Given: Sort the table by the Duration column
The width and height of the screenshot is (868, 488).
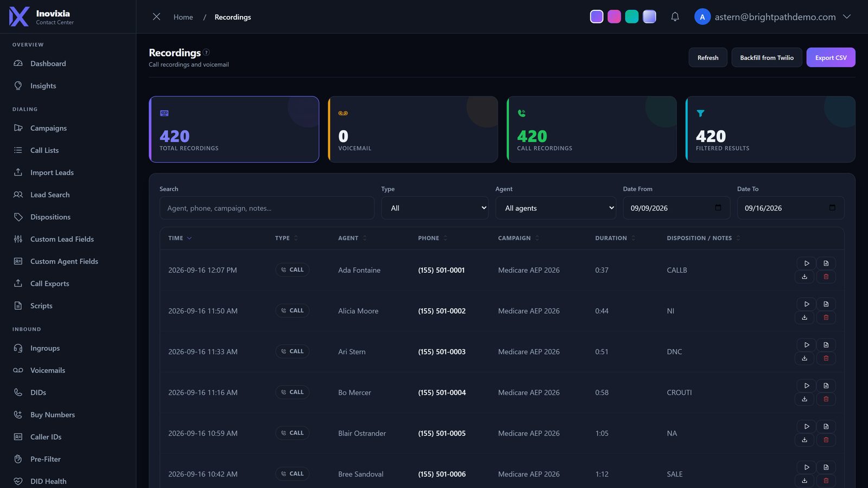Looking at the screenshot, I should pos(615,238).
